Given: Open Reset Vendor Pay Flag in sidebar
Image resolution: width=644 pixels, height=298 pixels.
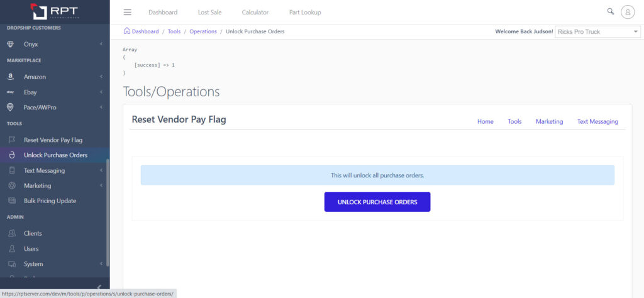Looking at the screenshot, I should click(53, 140).
